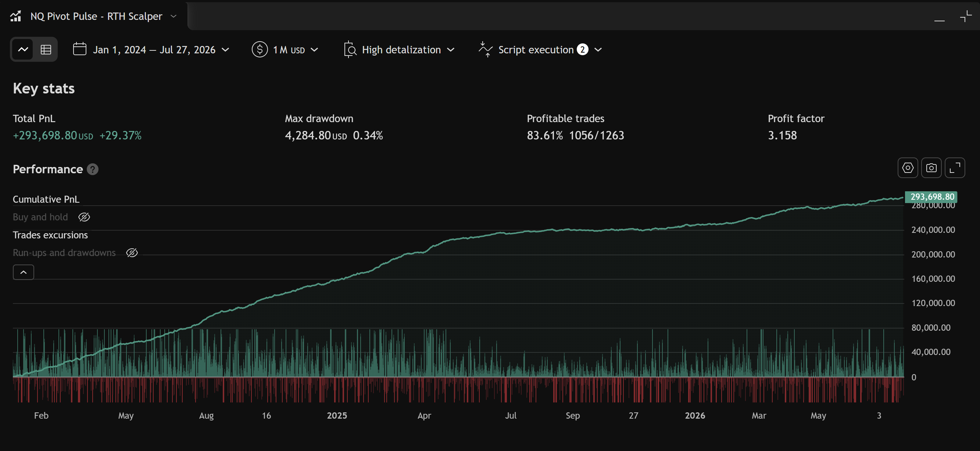
Task: Switch to the table list view icon
Action: coord(46,49)
